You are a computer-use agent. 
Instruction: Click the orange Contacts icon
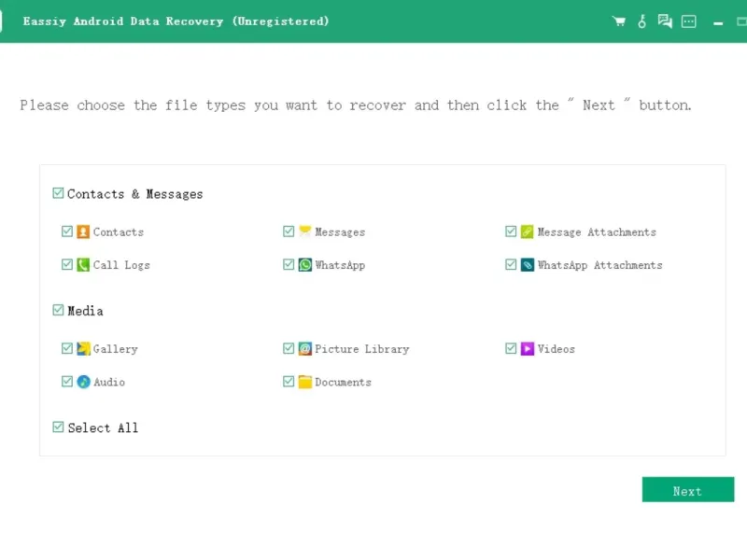click(x=83, y=232)
